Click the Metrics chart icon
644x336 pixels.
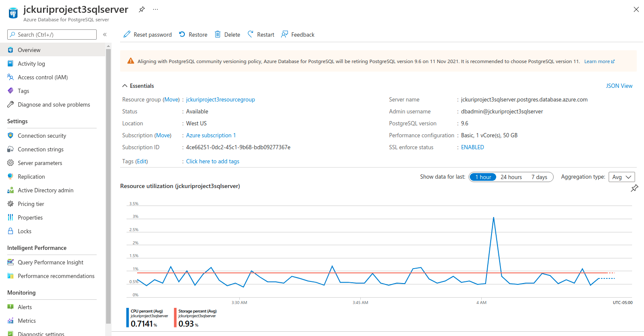[11, 321]
